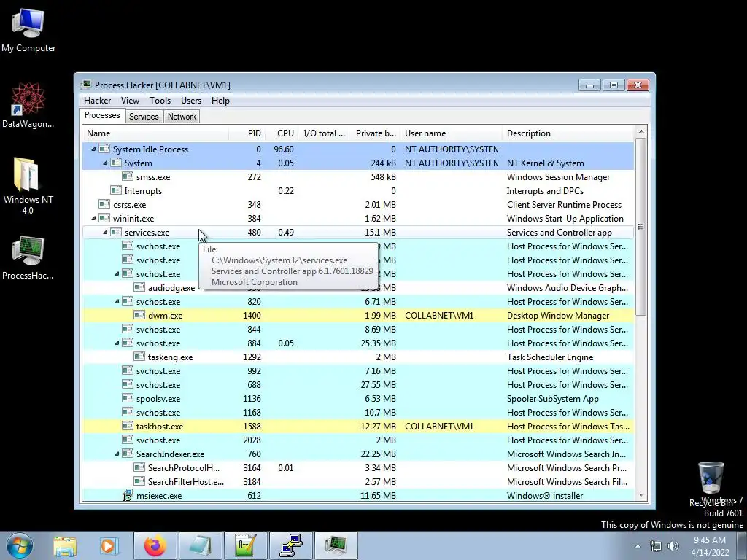Collapse the System process tree node

[x=105, y=163]
